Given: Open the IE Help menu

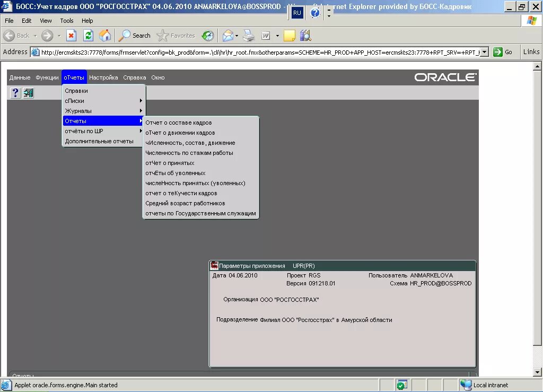Looking at the screenshot, I should coord(87,21).
